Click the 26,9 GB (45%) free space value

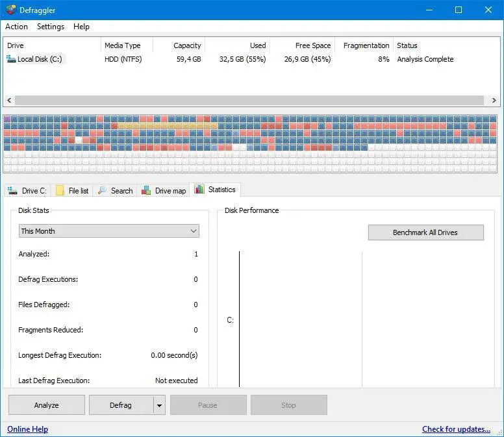tap(308, 59)
